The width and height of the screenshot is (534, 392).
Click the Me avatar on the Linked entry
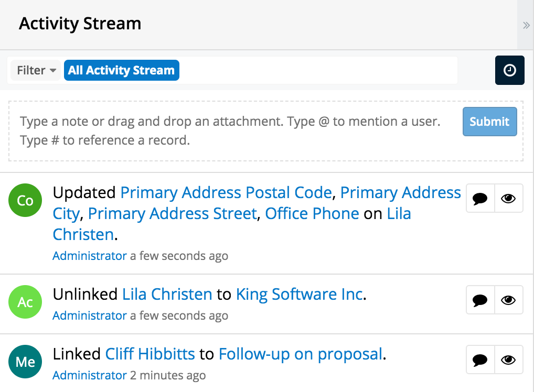pyautogui.click(x=25, y=362)
